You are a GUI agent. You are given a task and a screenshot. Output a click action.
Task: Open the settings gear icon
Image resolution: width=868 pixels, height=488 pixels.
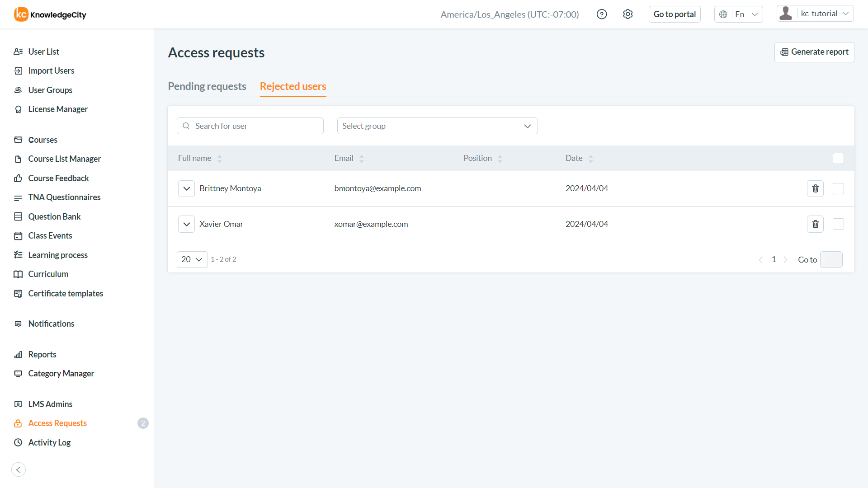(x=627, y=14)
